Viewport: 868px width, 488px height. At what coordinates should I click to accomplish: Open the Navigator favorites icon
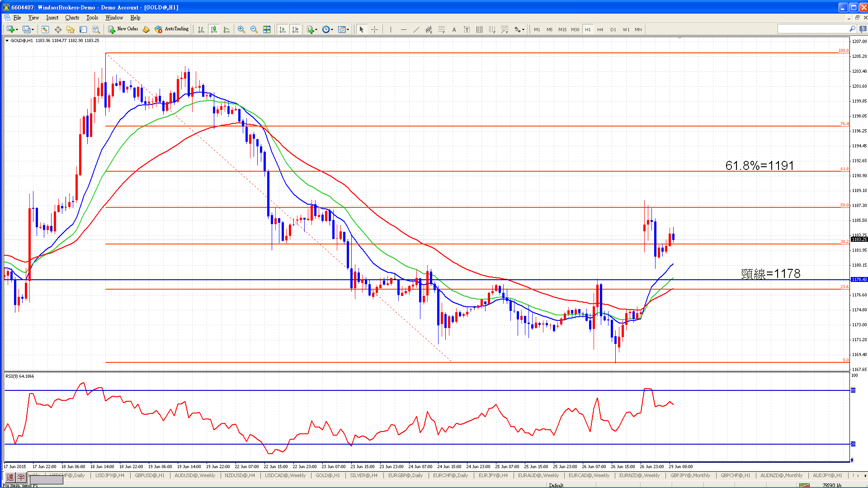pyautogui.click(x=71, y=29)
